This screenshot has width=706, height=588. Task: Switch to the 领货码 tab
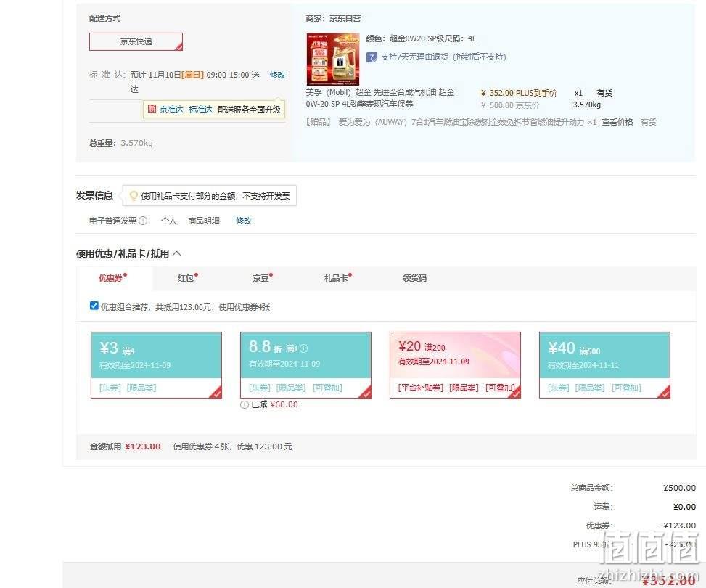pos(415,278)
